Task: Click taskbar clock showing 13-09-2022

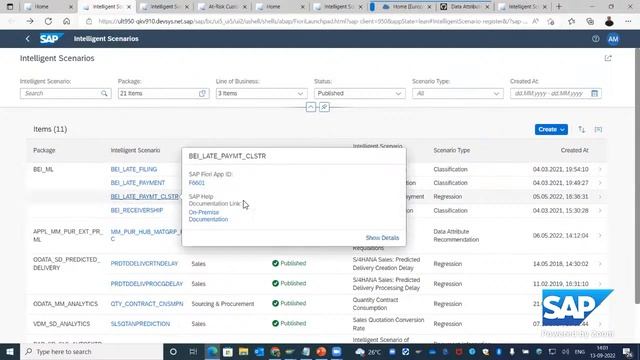Action: pos(603,351)
